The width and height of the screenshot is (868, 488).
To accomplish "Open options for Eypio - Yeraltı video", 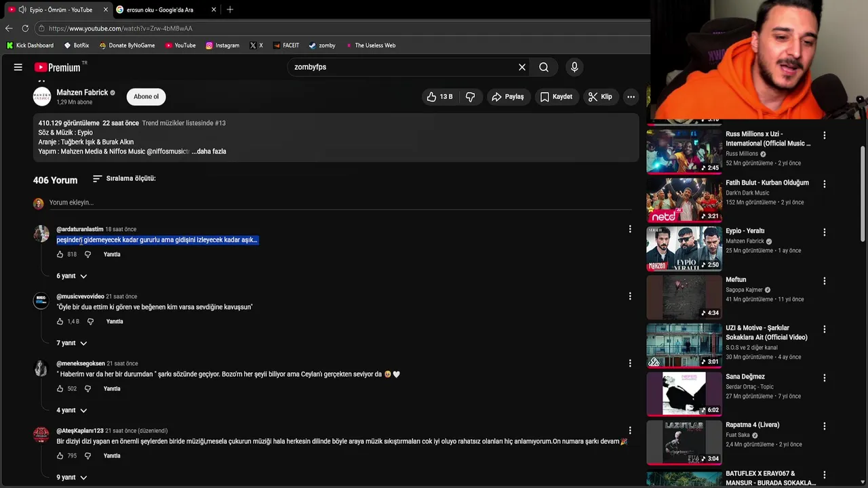I will tap(825, 232).
